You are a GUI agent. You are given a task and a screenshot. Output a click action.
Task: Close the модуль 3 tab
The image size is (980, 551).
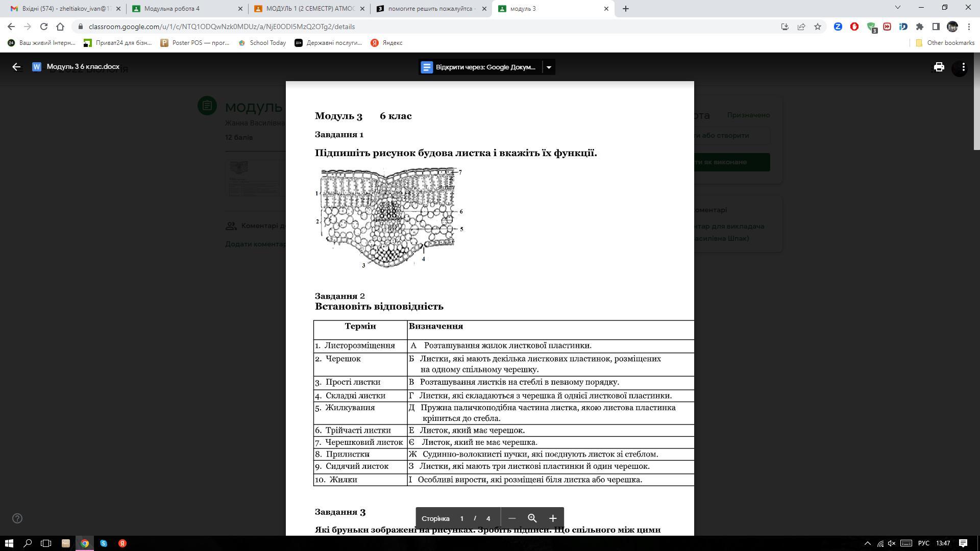(x=606, y=9)
